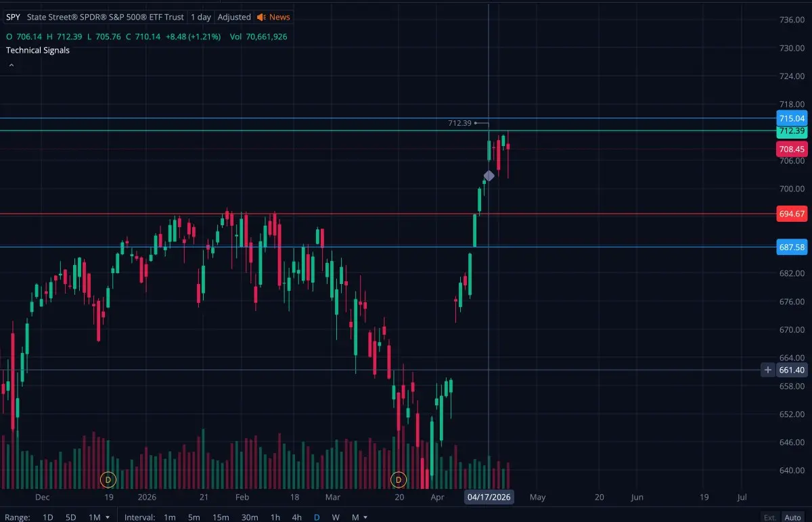Toggle the Adjusted price setting
Viewport: 812px width, 522px height.
234,17
